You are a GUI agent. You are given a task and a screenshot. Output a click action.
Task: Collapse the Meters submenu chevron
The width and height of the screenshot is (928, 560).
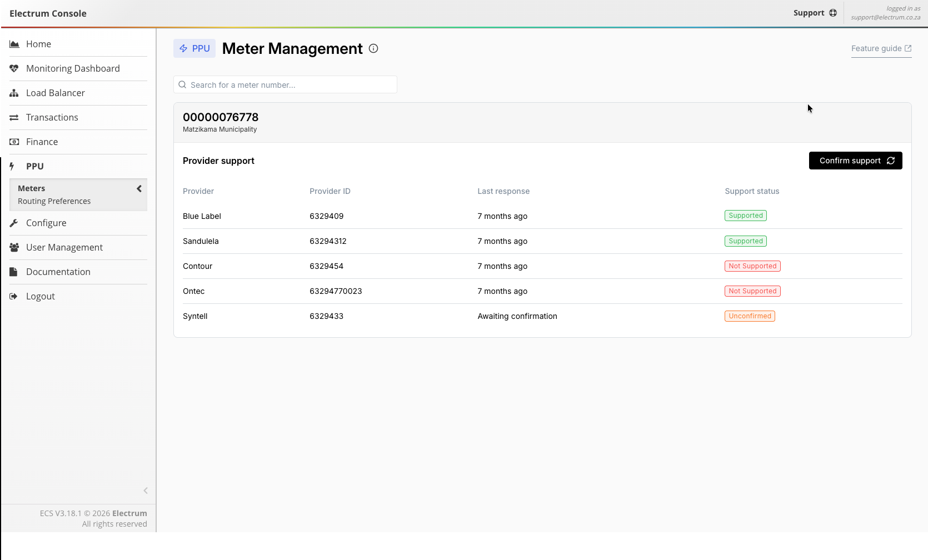point(139,189)
